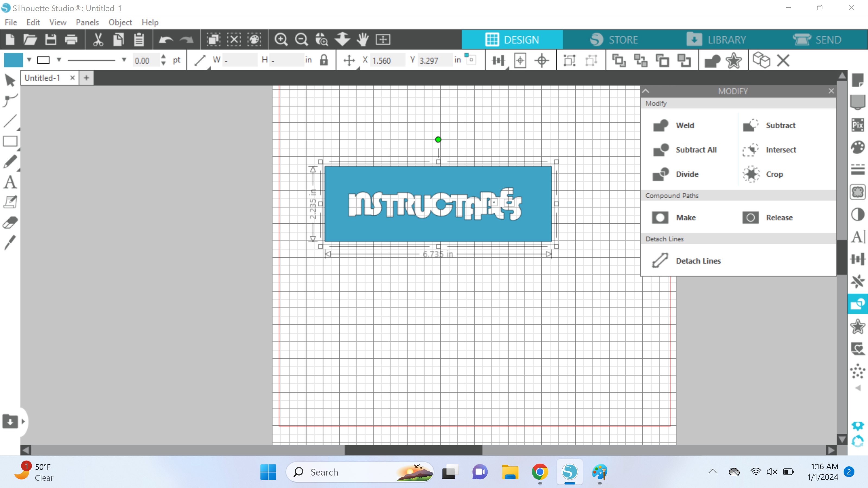
Task: Choose the Line drawing tool
Action: click(10, 121)
